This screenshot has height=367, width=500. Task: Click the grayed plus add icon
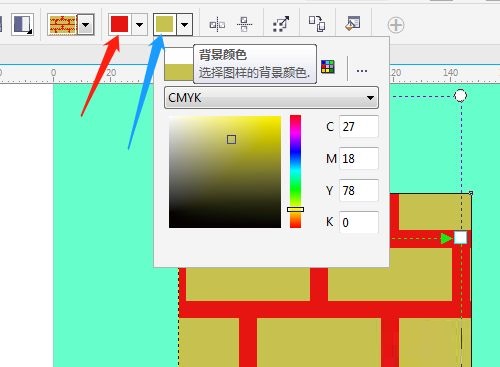(396, 25)
